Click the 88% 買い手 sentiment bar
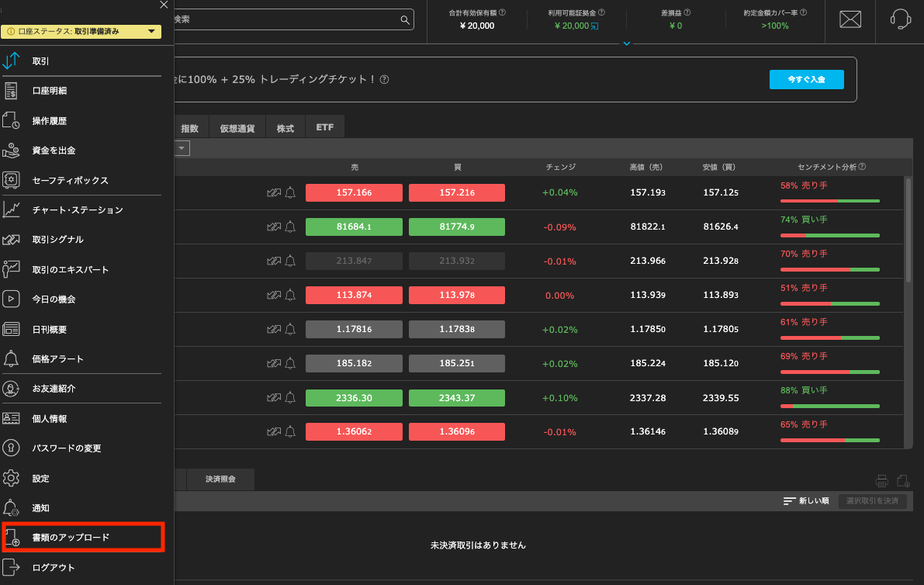 tap(829, 406)
